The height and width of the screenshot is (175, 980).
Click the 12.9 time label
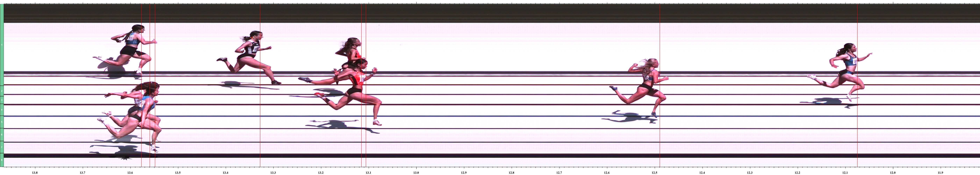464,173
